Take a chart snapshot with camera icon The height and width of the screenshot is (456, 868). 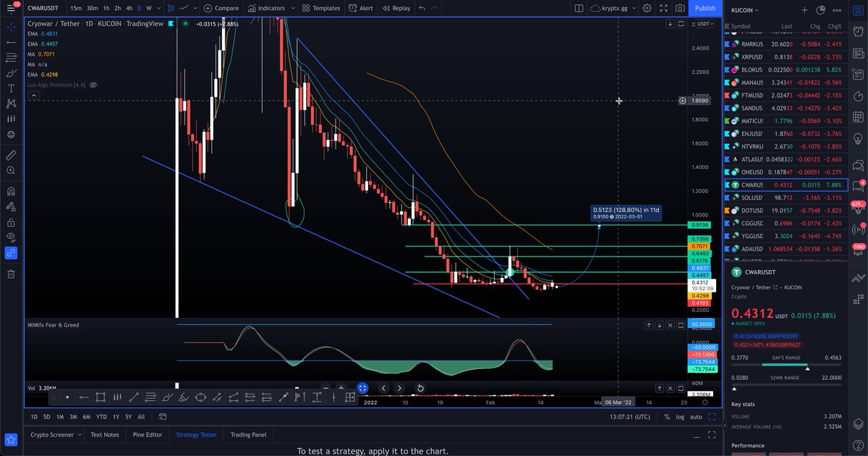point(678,8)
